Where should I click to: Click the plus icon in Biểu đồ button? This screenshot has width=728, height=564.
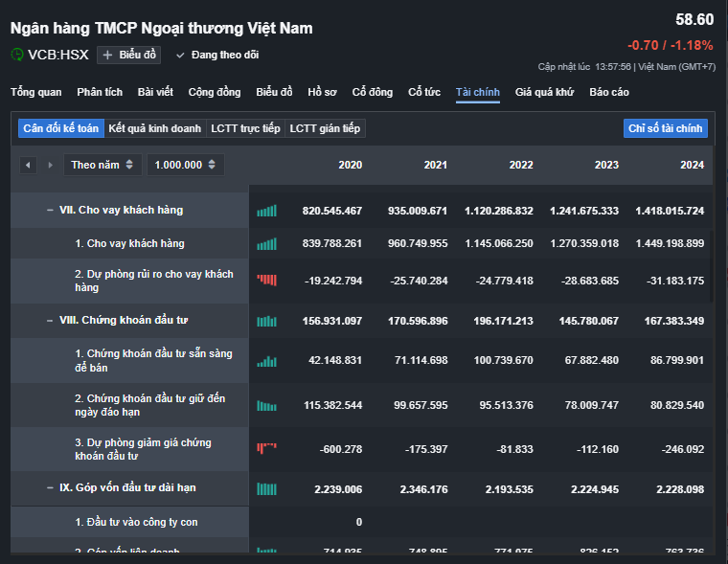click(107, 55)
